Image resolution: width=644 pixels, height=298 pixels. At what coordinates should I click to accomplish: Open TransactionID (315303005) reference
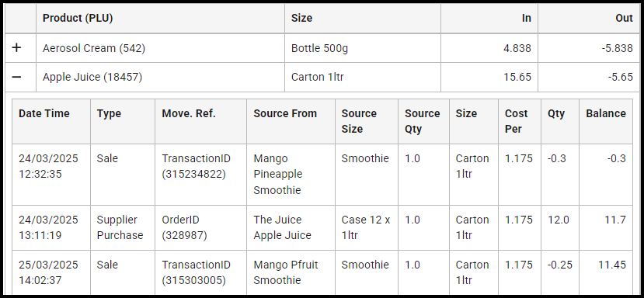point(197,272)
